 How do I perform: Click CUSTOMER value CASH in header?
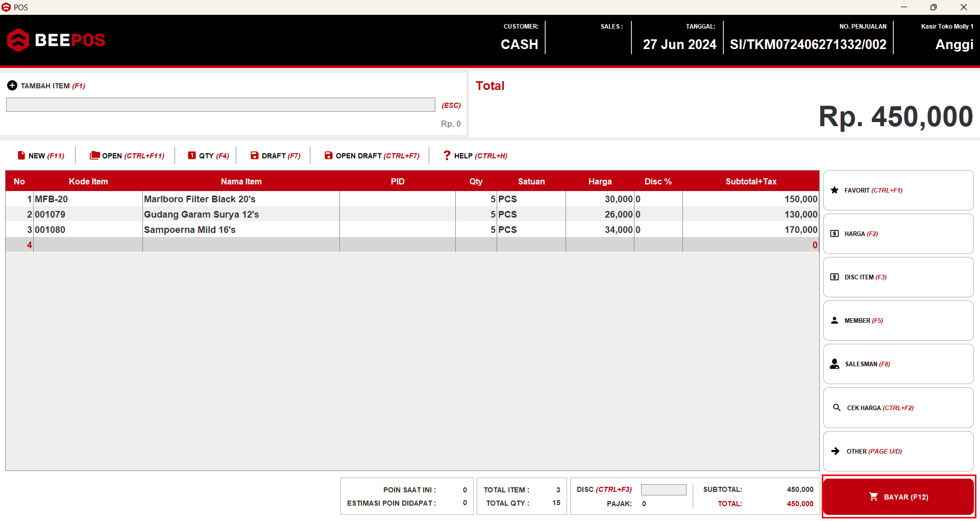tap(519, 44)
